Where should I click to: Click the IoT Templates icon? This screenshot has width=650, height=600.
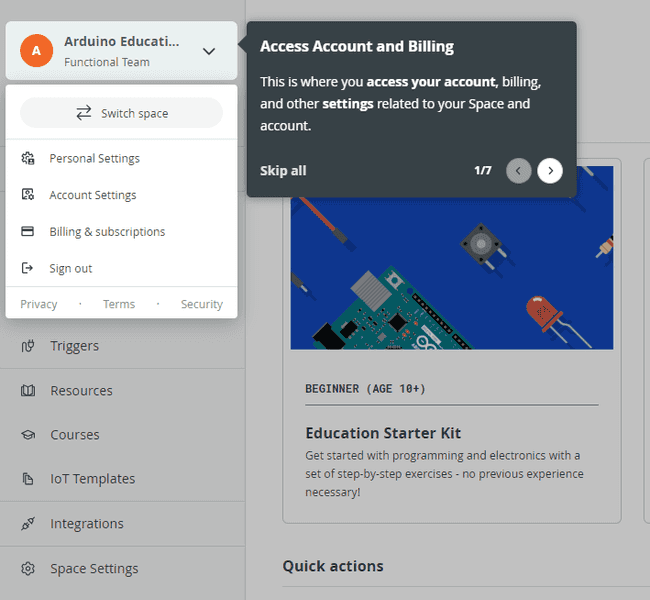tap(28, 479)
